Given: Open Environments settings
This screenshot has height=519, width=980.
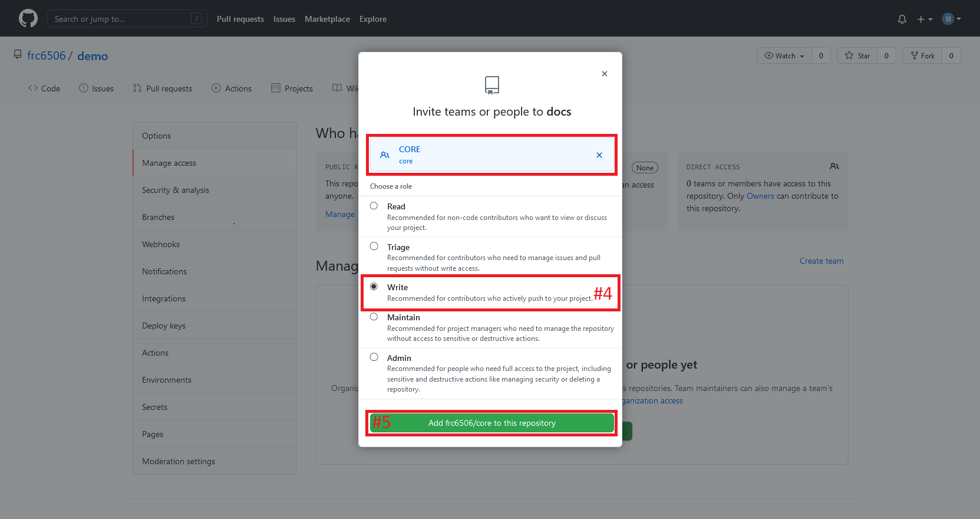Looking at the screenshot, I should pos(215,380).
